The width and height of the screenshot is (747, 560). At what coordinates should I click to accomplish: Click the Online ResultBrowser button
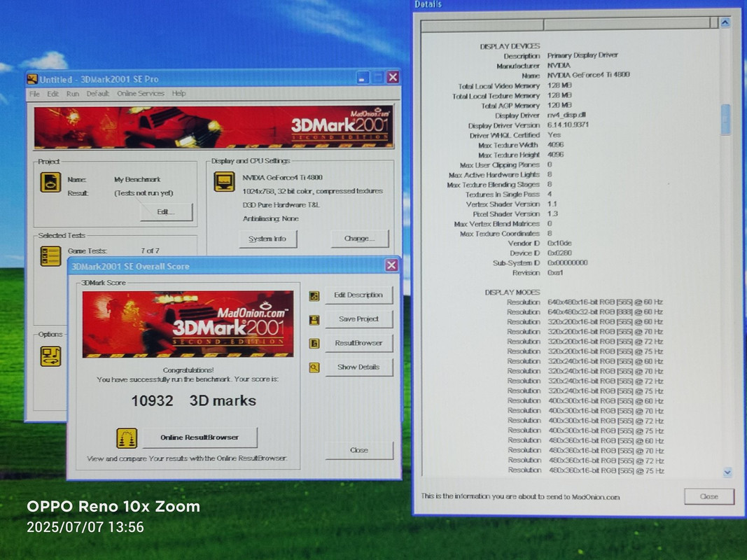(200, 437)
